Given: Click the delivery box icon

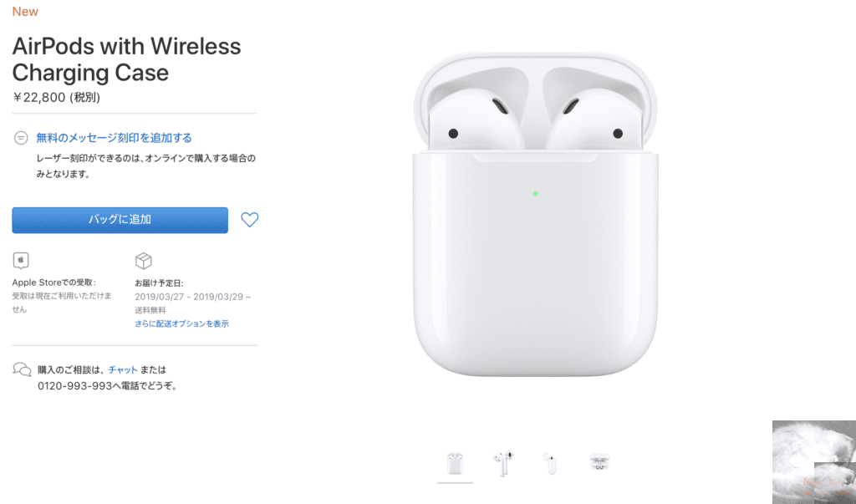Looking at the screenshot, I should (143, 261).
